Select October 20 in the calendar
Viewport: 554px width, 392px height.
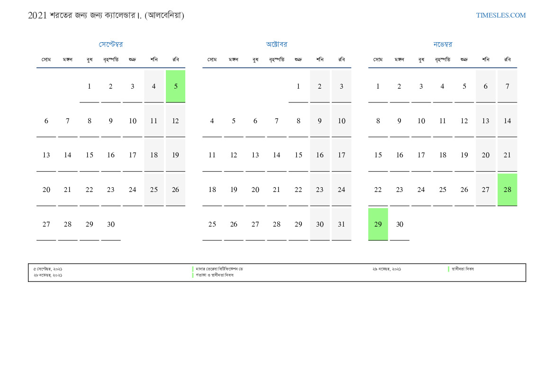pyautogui.click(x=255, y=190)
